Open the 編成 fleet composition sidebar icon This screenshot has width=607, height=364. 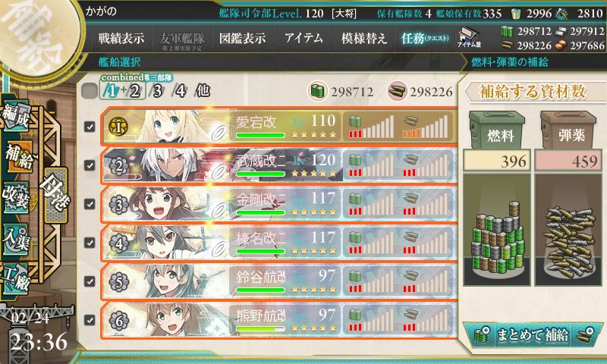pos(16,115)
